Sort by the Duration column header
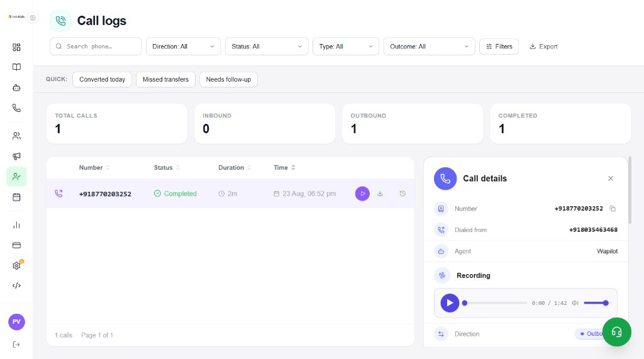Viewport: 644px width, 359px height. 235,168
